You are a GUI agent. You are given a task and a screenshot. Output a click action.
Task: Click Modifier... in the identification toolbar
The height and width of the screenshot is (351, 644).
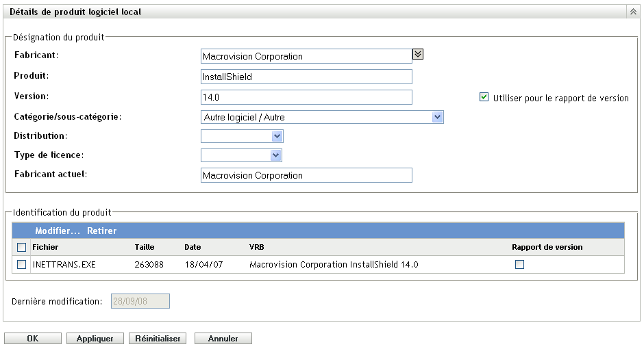58,231
